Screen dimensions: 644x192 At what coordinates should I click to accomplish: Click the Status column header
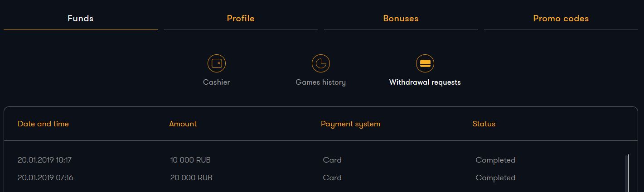coord(484,124)
